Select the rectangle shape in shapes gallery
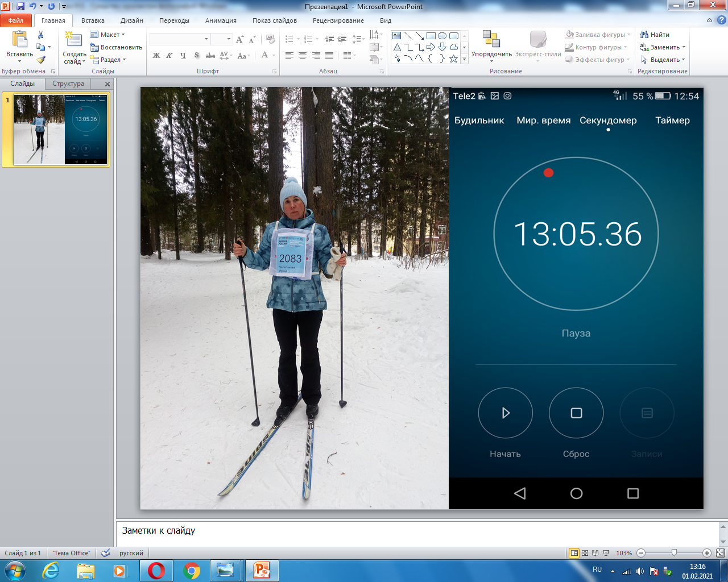The image size is (728, 582). click(x=431, y=36)
